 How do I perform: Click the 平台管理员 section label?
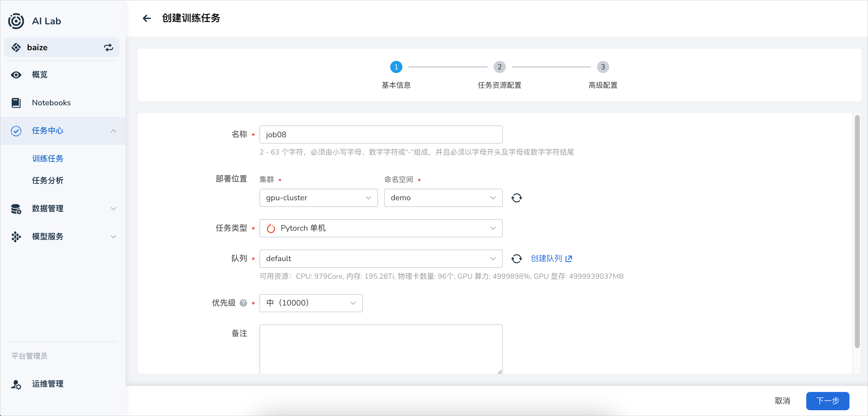click(29, 356)
